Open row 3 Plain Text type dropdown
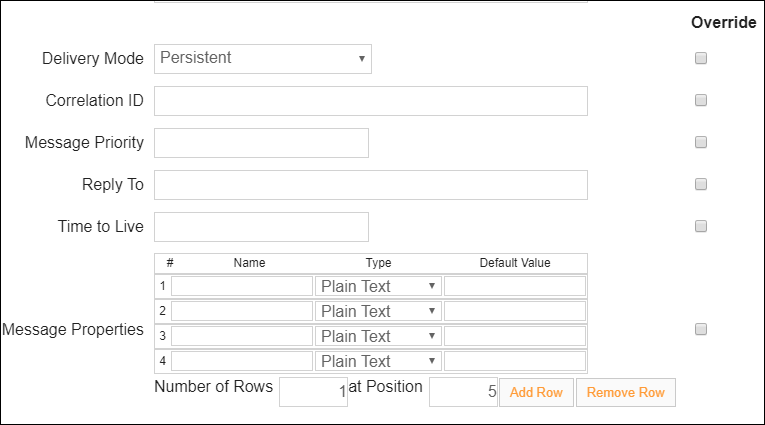 pyautogui.click(x=378, y=336)
